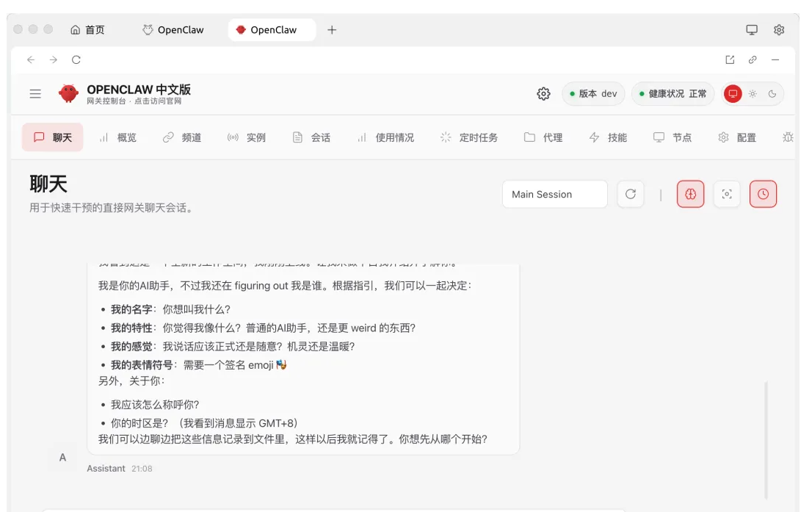Click the focus mode frame icon

point(727,194)
